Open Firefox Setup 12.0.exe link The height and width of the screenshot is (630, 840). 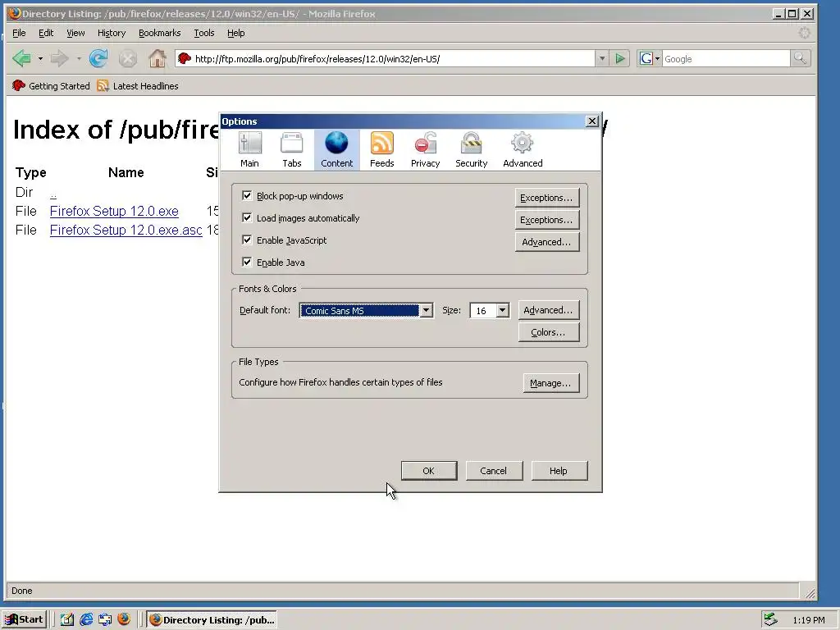[114, 211]
